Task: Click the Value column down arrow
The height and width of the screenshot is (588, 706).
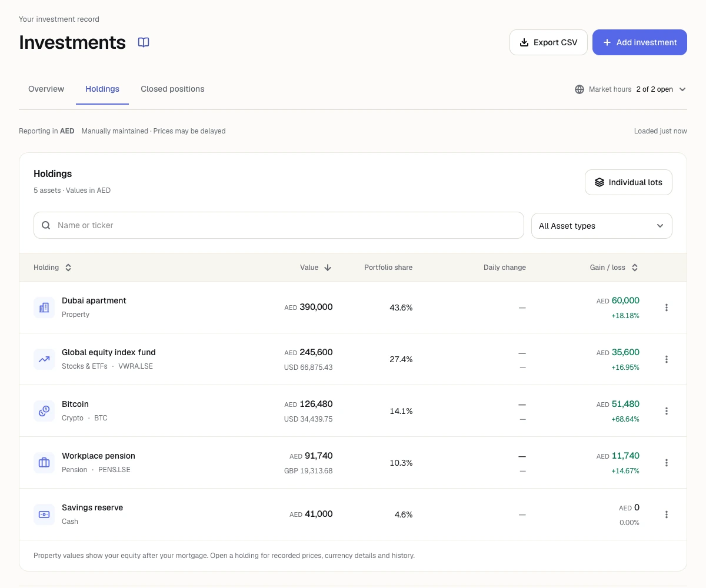Action: coord(328,268)
